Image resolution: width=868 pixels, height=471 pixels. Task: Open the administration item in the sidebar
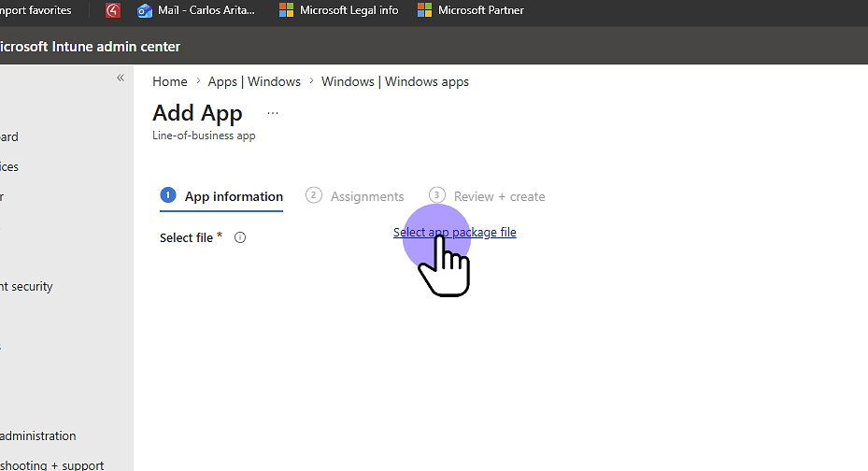click(x=37, y=435)
